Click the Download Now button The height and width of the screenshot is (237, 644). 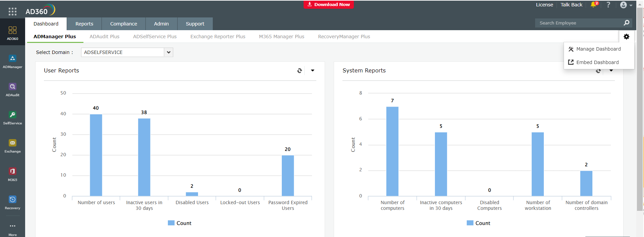328,4
